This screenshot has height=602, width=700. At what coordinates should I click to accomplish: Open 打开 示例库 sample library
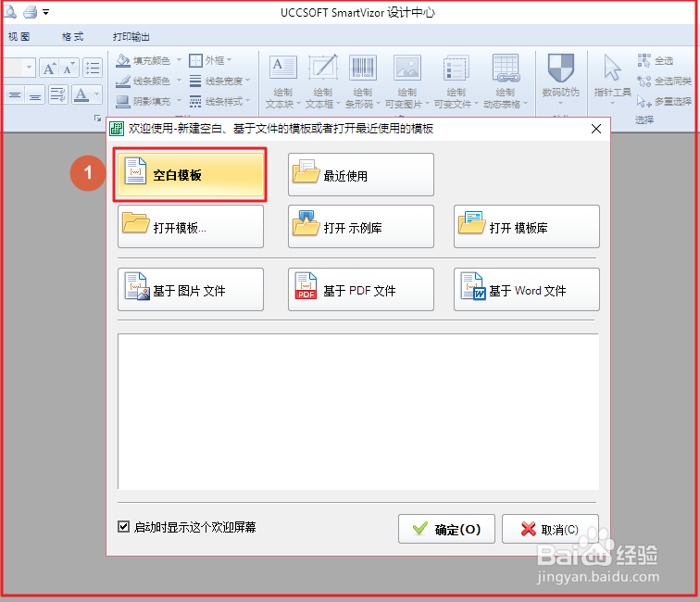pos(361,226)
